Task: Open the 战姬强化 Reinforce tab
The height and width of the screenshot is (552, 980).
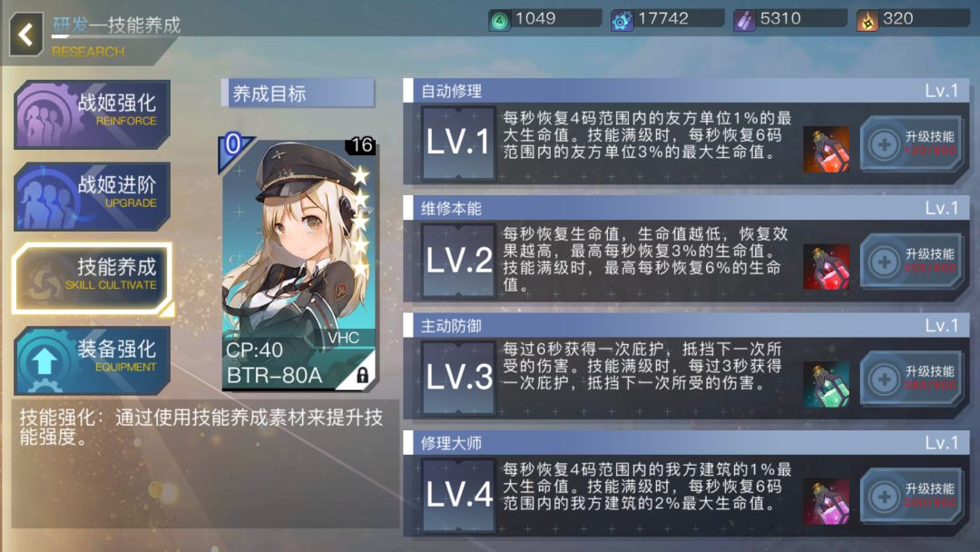Action: click(x=92, y=114)
